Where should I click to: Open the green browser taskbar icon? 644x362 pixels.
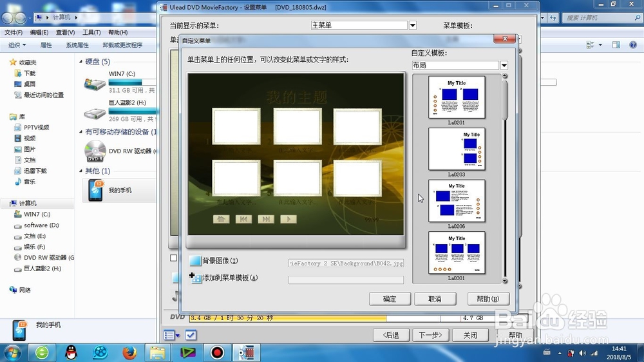pos(42,352)
